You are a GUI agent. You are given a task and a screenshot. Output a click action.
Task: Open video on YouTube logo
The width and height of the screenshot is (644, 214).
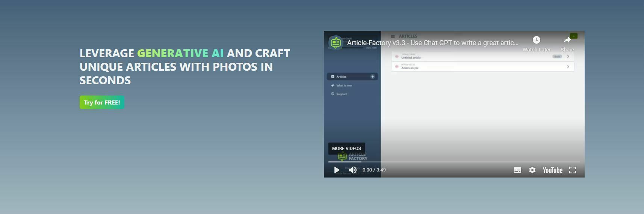point(552,170)
